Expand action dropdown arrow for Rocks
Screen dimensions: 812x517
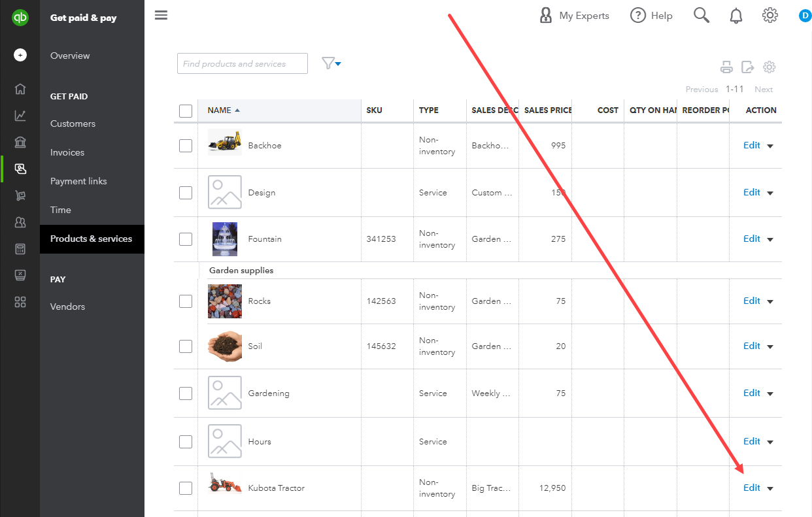tap(770, 302)
